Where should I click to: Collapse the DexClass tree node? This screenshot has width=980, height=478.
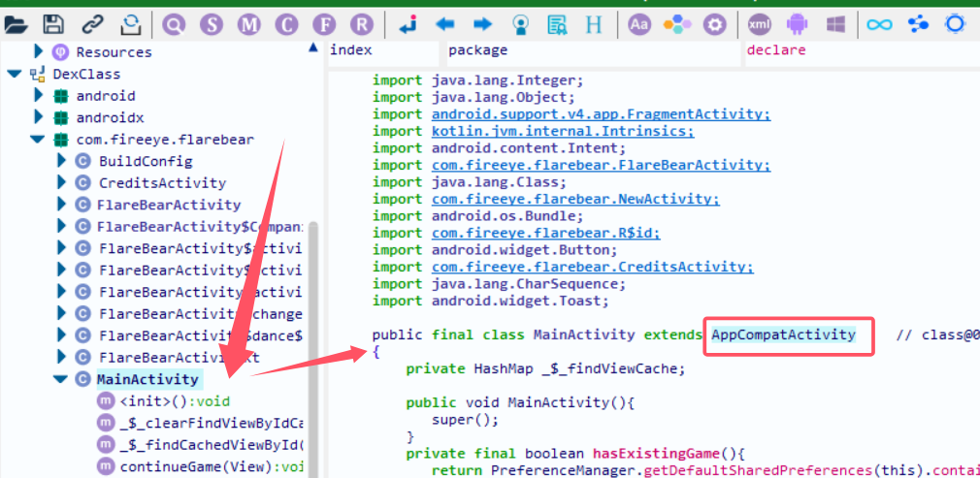coord(14,74)
